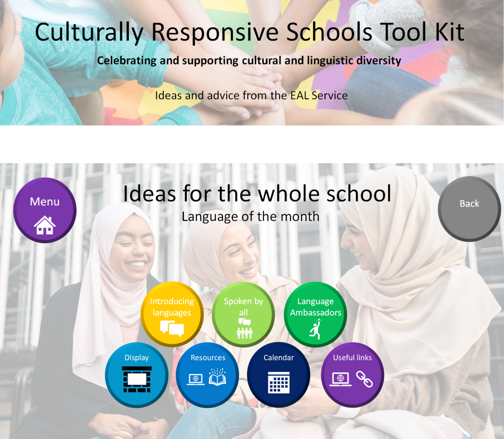Click the Language of the month subtitle
Image resolution: width=504 pixels, height=439 pixels.
coord(250,216)
